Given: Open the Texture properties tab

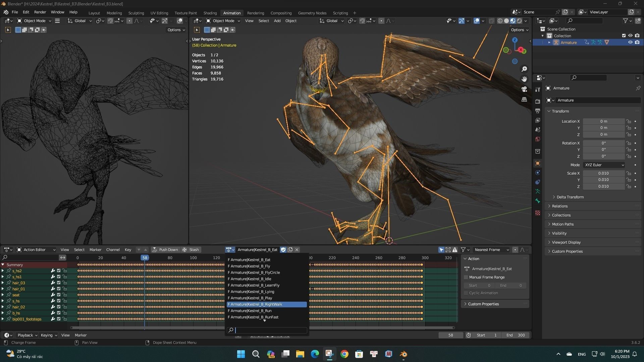Looking at the screenshot, I should 538,213.
